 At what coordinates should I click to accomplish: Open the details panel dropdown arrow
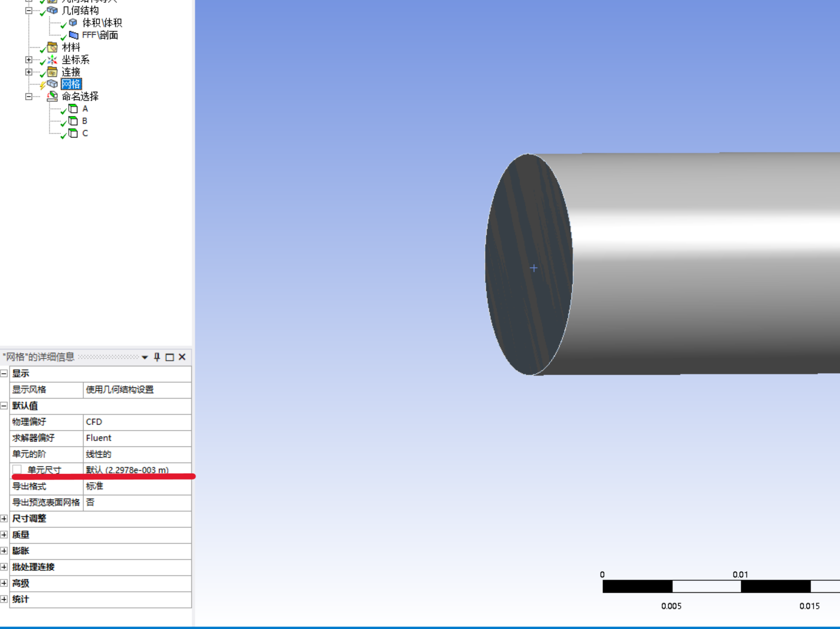coord(145,357)
